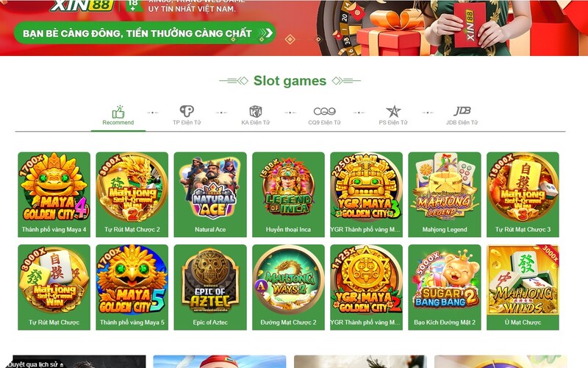Launch the Maya Golden City 4 game
Viewport: 588px width, 368px height.
pyautogui.click(x=54, y=194)
